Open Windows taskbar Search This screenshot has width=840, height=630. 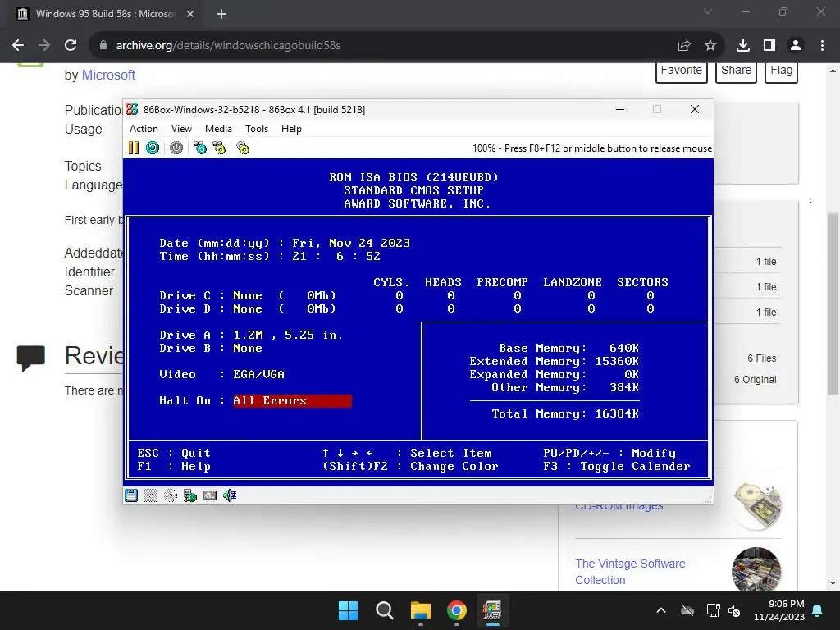[384, 610]
